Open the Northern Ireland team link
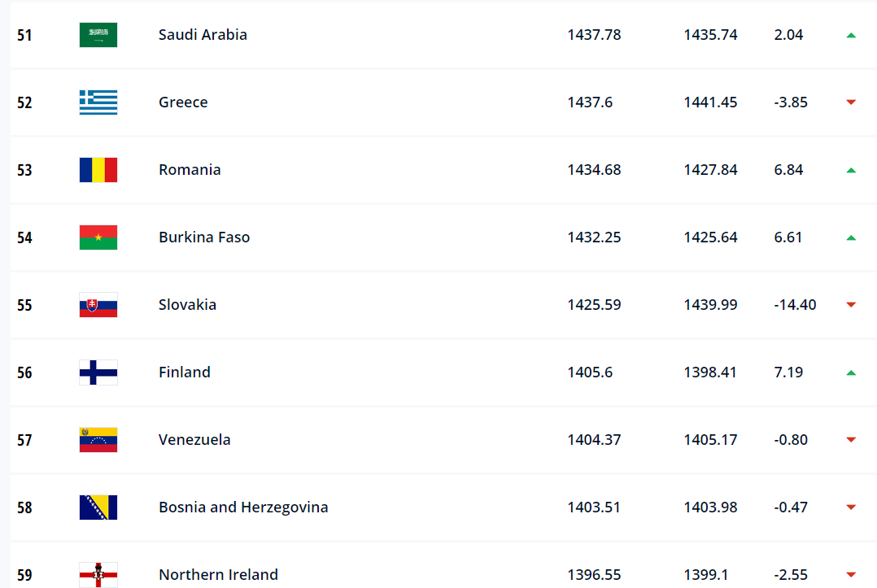The image size is (877, 588). tap(218, 575)
